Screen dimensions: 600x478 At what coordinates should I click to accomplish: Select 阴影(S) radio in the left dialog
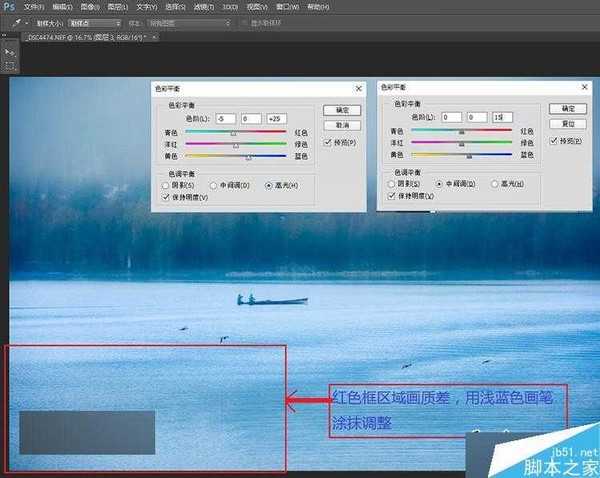[165, 186]
